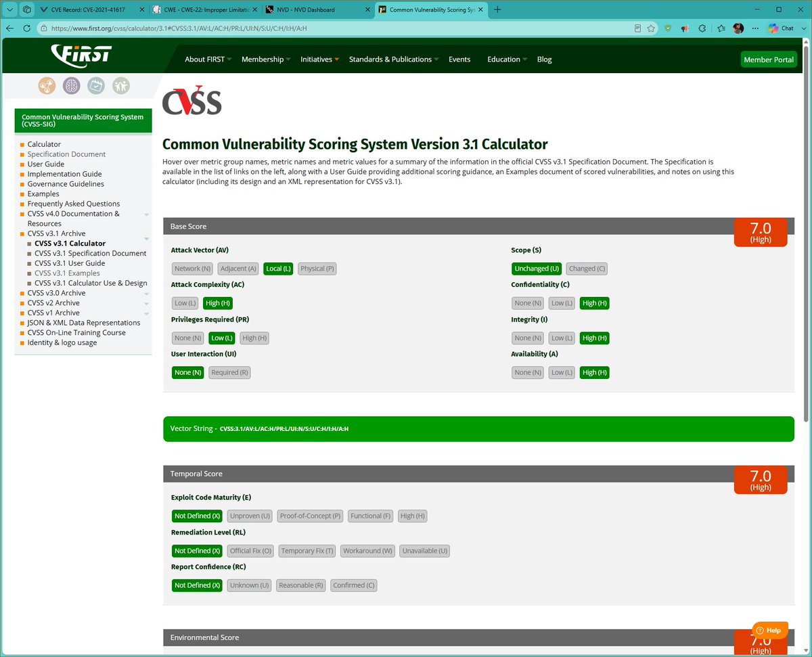Open the Favorites list icon
The width and height of the screenshot is (812, 657).
[x=721, y=28]
